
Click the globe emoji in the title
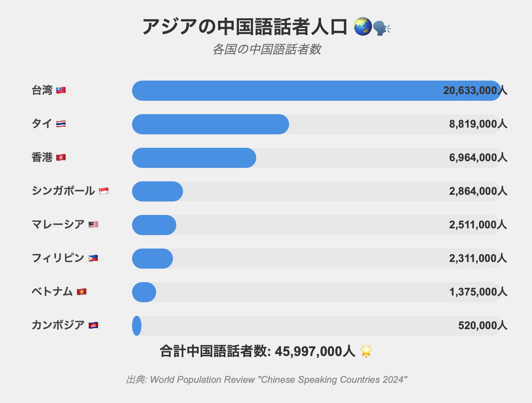(x=363, y=27)
